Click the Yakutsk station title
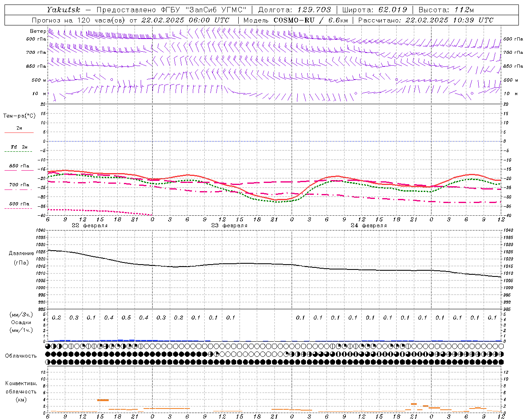Image resolution: width=525 pixels, height=420 pixels. (64, 10)
